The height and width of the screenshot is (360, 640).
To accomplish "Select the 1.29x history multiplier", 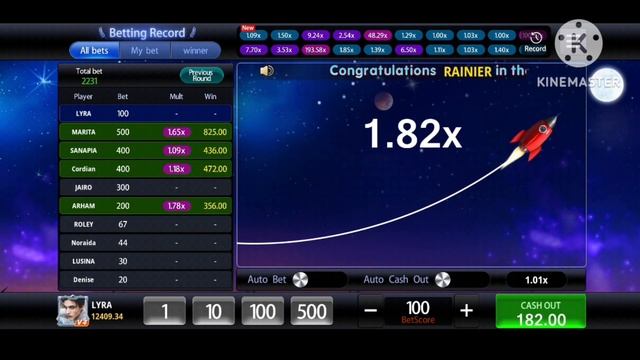I will point(409,36).
